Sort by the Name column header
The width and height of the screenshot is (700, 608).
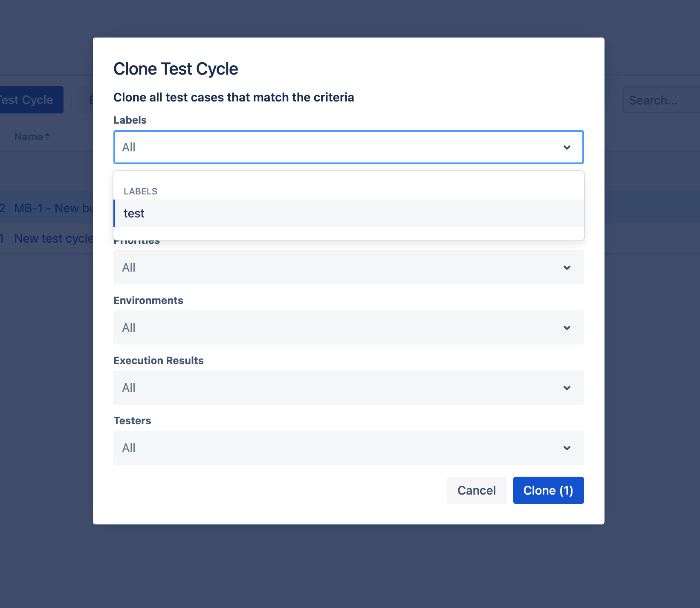pyautogui.click(x=28, y=137)
